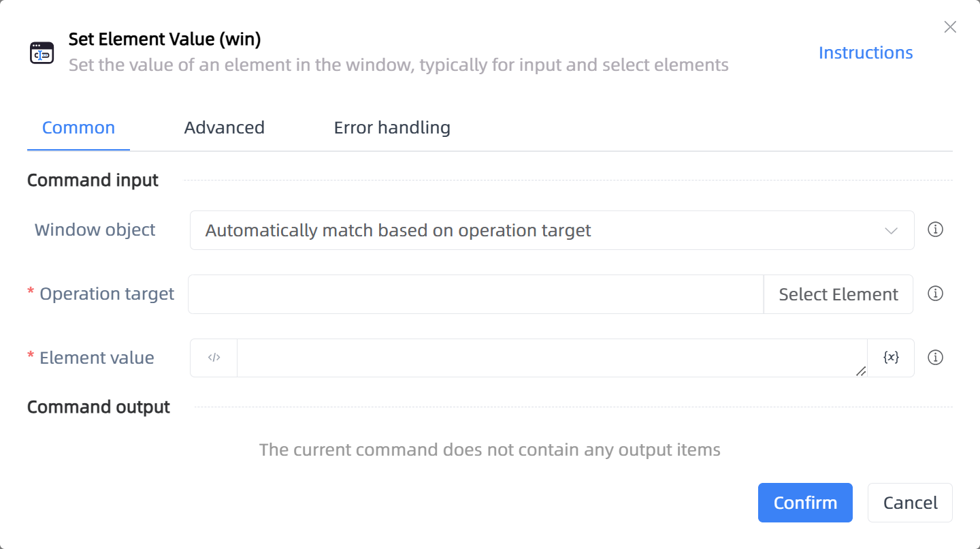Click into the Element value text area
The width and height of the screenshot is (980, 549).
click(x=552, y=358)
